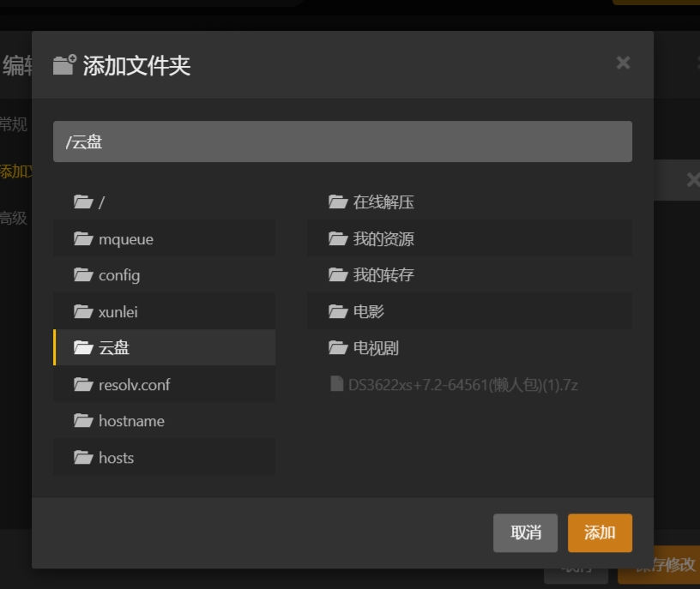This screenshot has height=589, width=700.
Task: Click the folder icon beside resolv.conf
Action: pyautogui.click(x=83, y=384)
